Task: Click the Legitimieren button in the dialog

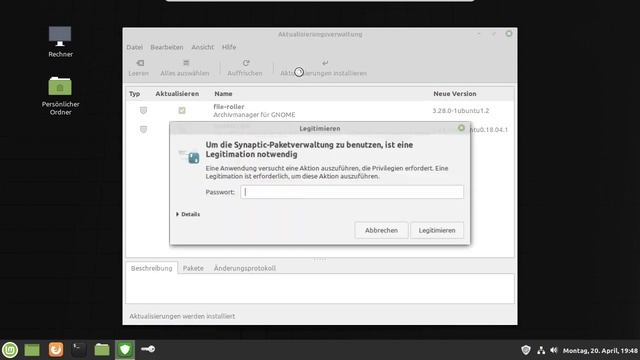Action: point(437,230)
